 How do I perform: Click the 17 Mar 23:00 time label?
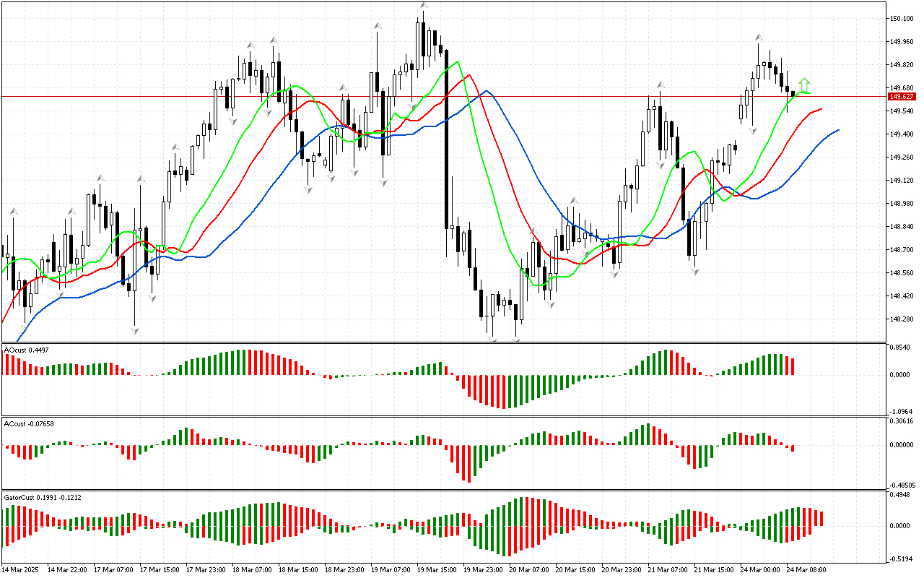point(206,570)
